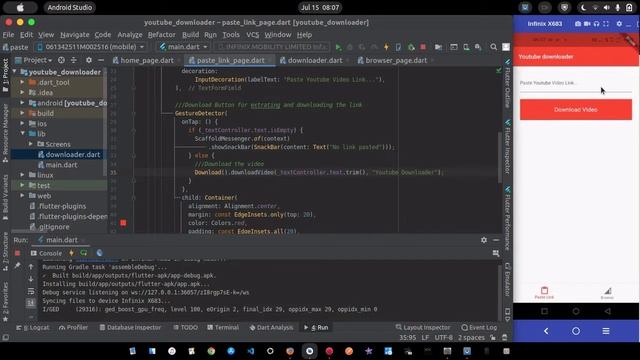Stop the running app with the red square in the top toolbar

coord(423,47)
